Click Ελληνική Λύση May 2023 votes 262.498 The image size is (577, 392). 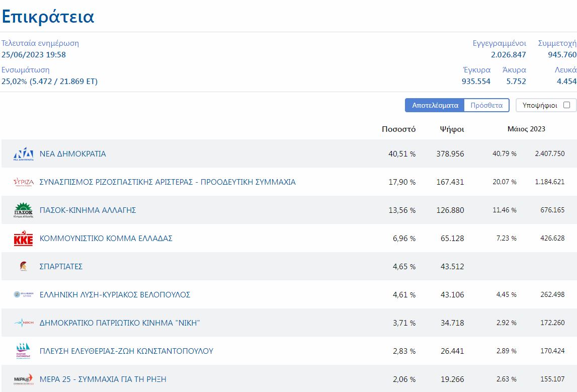point(552,294)
